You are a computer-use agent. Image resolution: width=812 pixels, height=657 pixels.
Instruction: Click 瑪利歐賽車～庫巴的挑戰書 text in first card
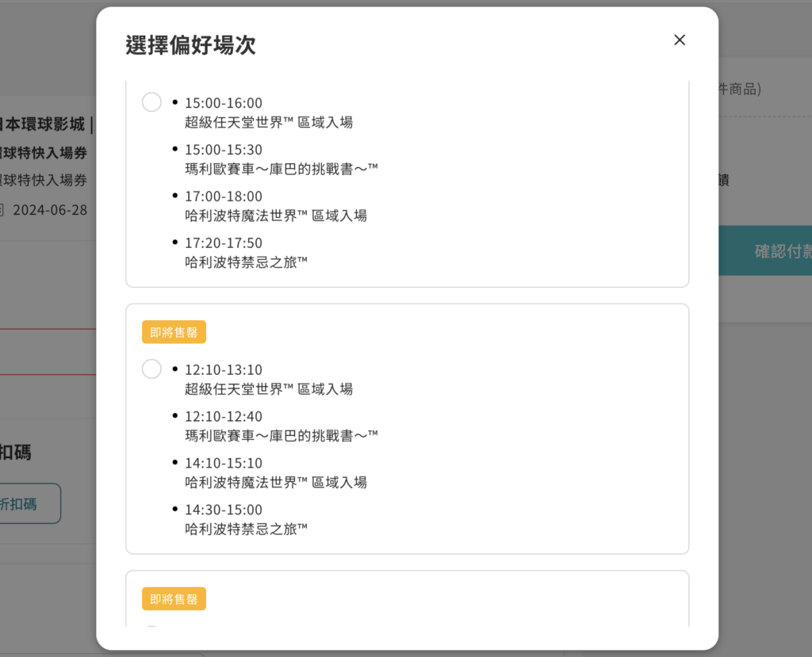pos(282,169)
